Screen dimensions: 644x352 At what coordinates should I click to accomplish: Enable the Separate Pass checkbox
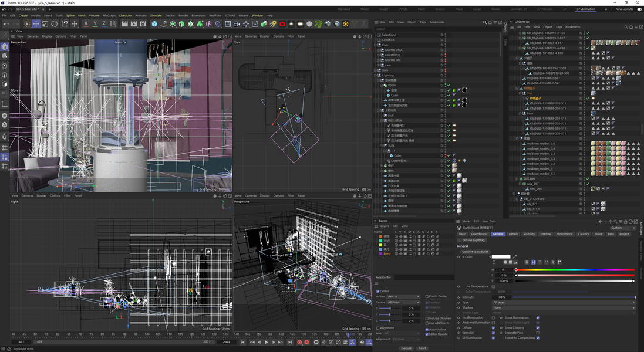(538, 333)
